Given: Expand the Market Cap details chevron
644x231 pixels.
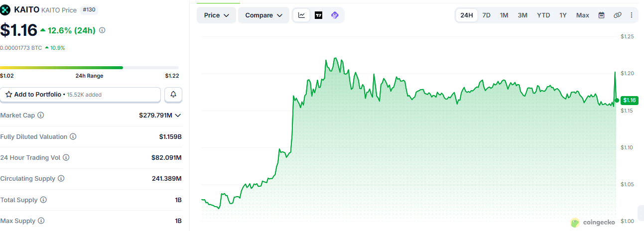Looking at the screenshot, I should pyautogui.click(x=178, y=115).
